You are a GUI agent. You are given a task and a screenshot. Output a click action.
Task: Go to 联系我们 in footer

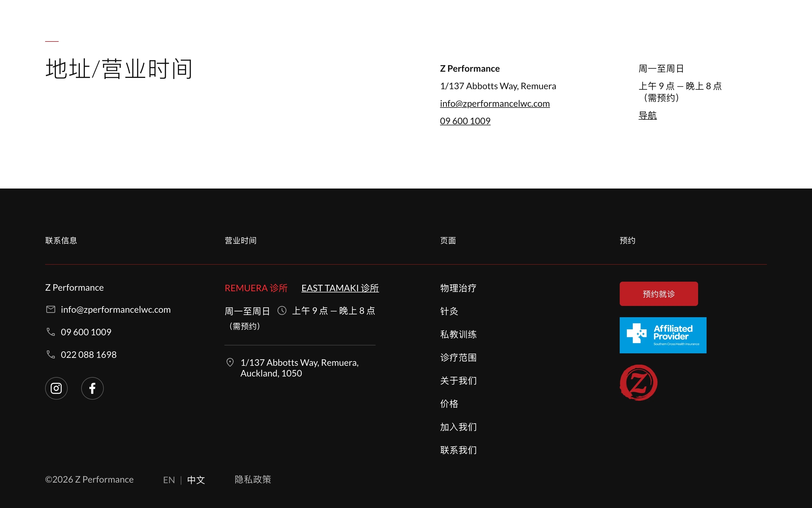(458, 450)
